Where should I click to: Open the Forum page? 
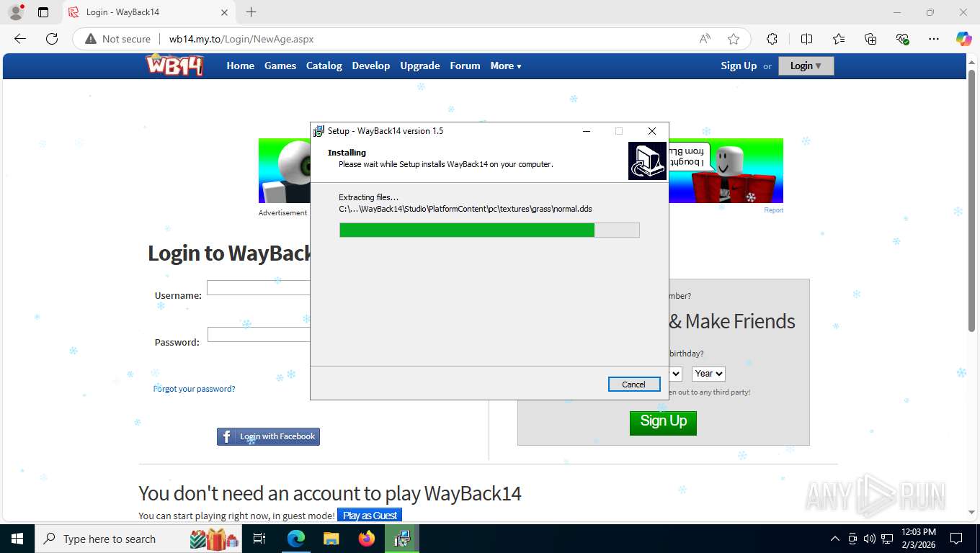[x=465, y=66]
